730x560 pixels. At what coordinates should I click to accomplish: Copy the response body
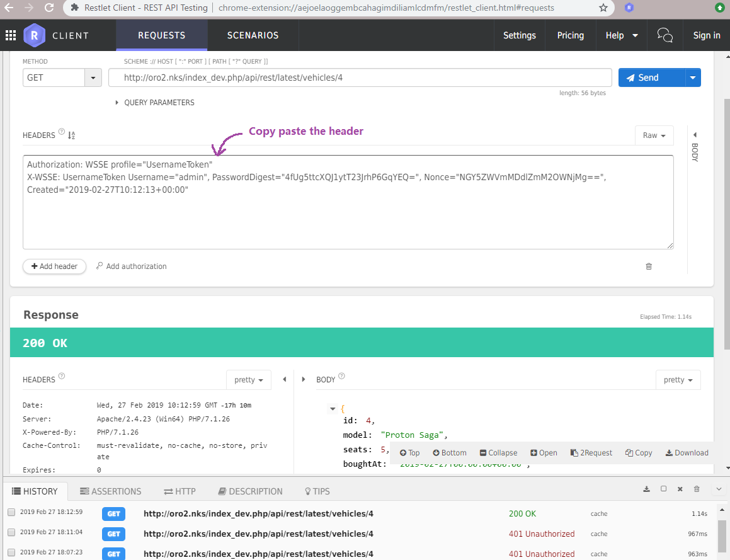[639, 452]
